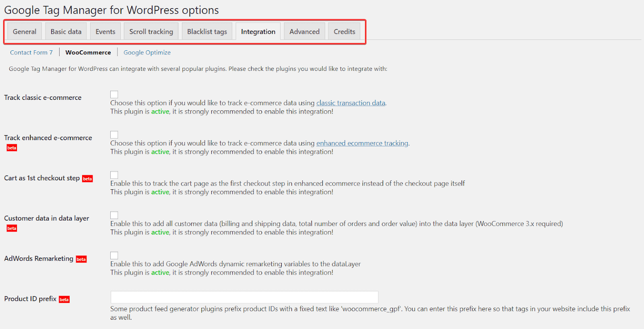This screenshot has height=329, width=644.
Task: Click beta badge beside Cart as 1st checkout step
Action: coord(87,179)
